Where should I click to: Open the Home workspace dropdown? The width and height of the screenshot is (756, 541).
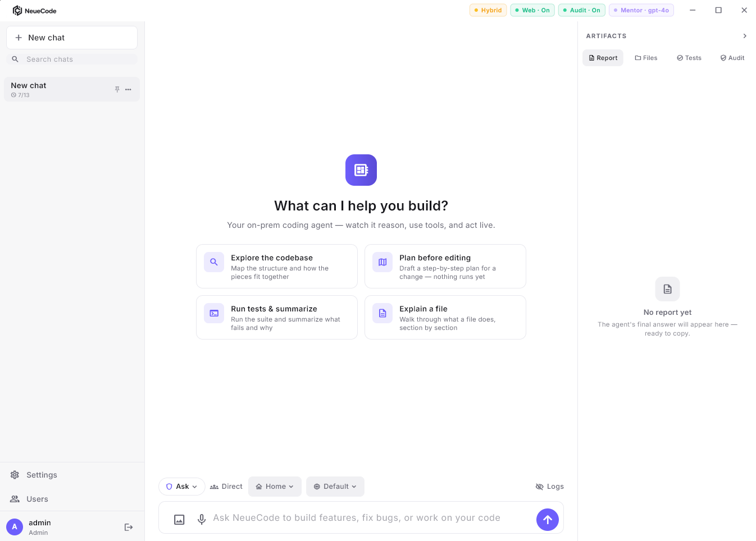275,487
